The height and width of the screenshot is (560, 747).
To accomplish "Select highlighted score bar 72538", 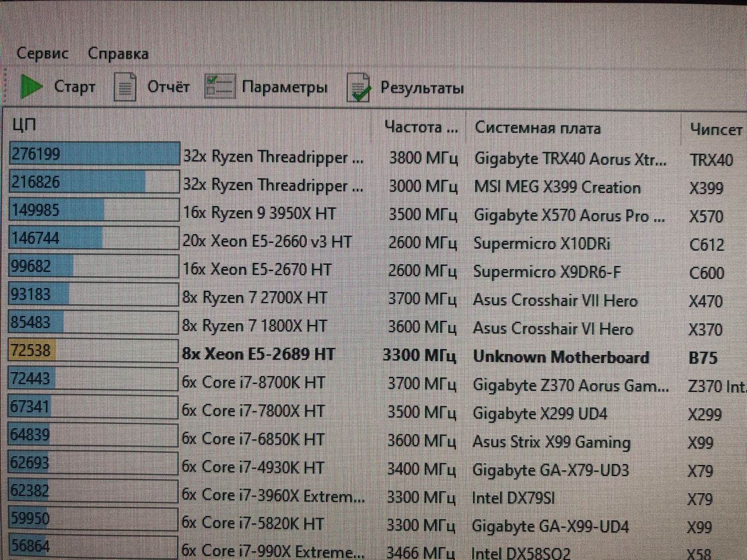I will pyautogui.click(x=93, y=350).
